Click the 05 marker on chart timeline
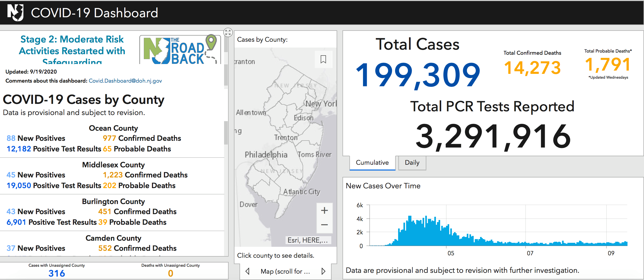This screenshot has height=280, width=644. 451,253
